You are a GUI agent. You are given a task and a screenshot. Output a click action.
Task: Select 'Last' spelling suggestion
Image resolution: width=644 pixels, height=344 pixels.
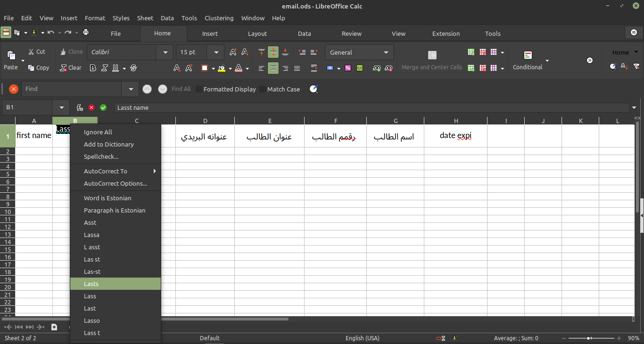coord(90,308)
